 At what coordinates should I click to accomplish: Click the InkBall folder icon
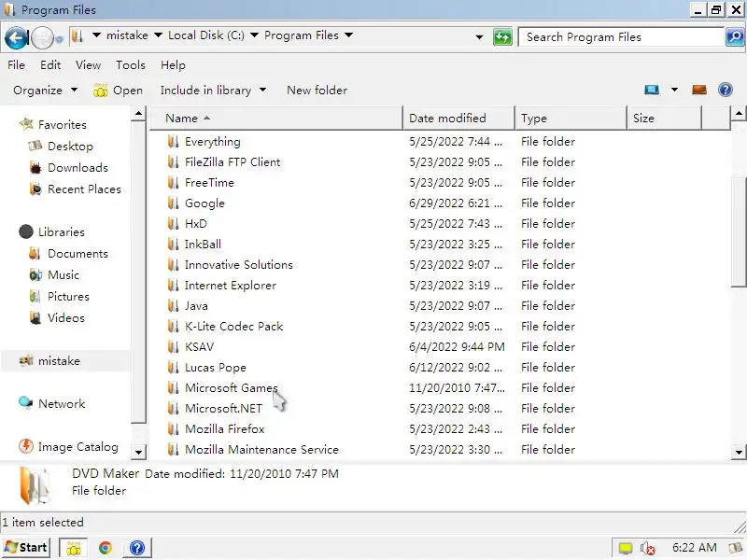pyautogui.click(x=173, y=244)
